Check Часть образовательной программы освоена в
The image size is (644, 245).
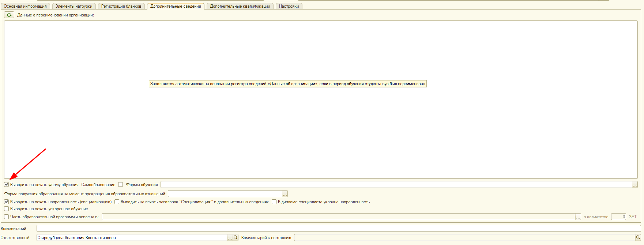click(7, 217)
